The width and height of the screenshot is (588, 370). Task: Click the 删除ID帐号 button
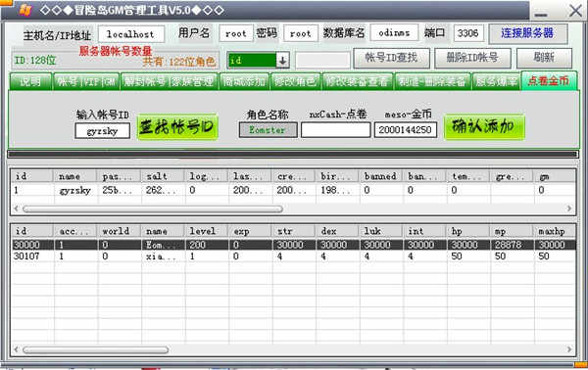472,58
